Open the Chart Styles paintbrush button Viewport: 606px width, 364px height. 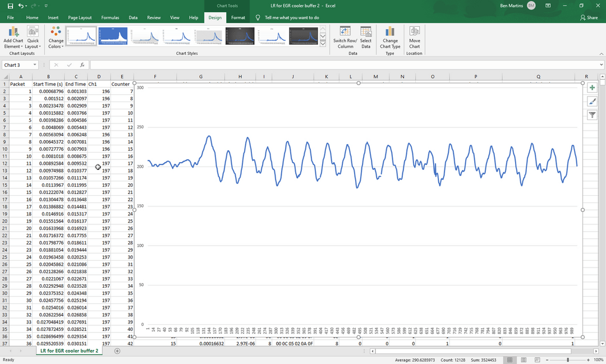pos(592,102)
